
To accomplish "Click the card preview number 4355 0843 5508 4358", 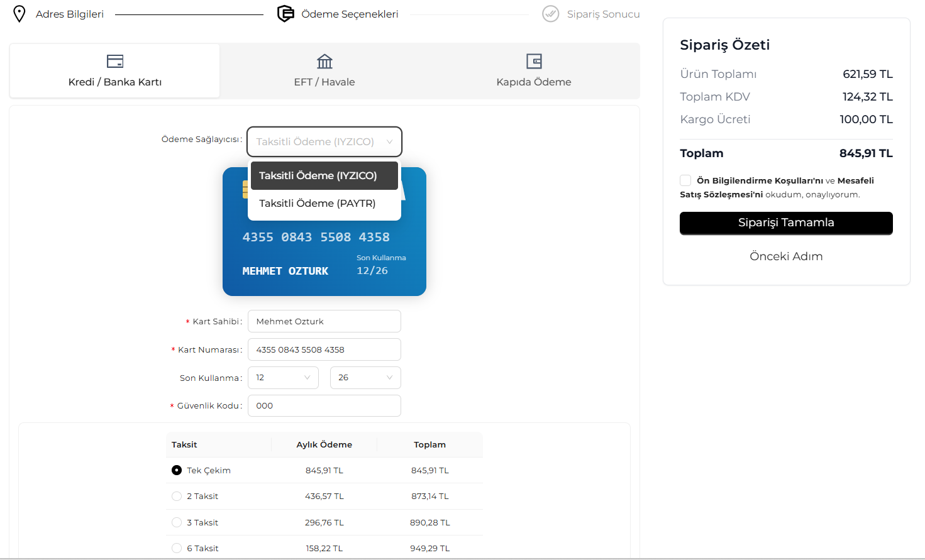I will pos(316,237).
